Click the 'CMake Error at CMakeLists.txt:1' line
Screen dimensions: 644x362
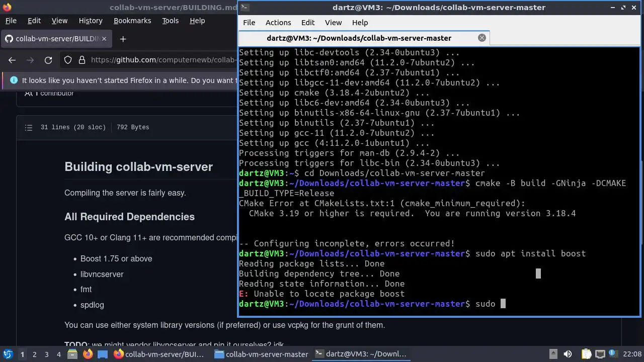382,203
